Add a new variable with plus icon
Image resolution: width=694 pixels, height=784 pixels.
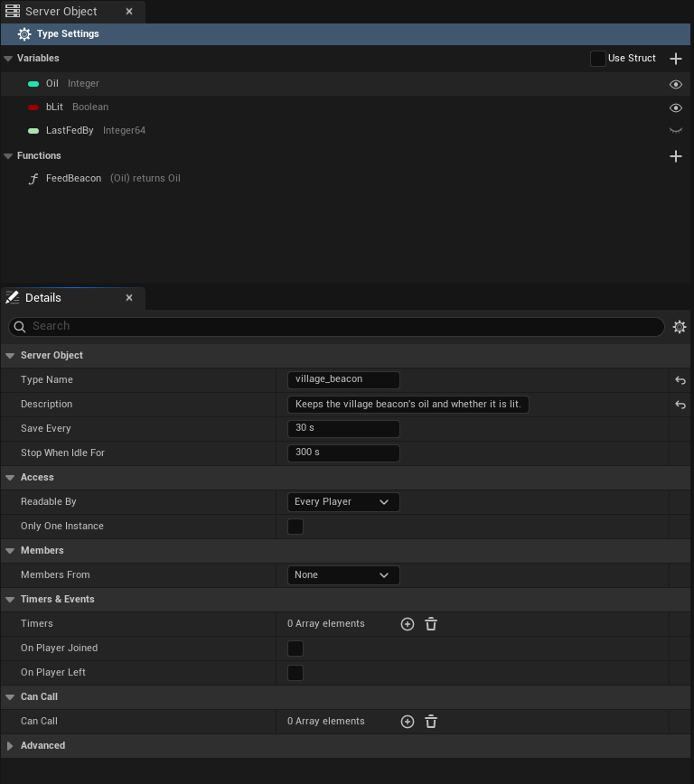click(676, 59)
